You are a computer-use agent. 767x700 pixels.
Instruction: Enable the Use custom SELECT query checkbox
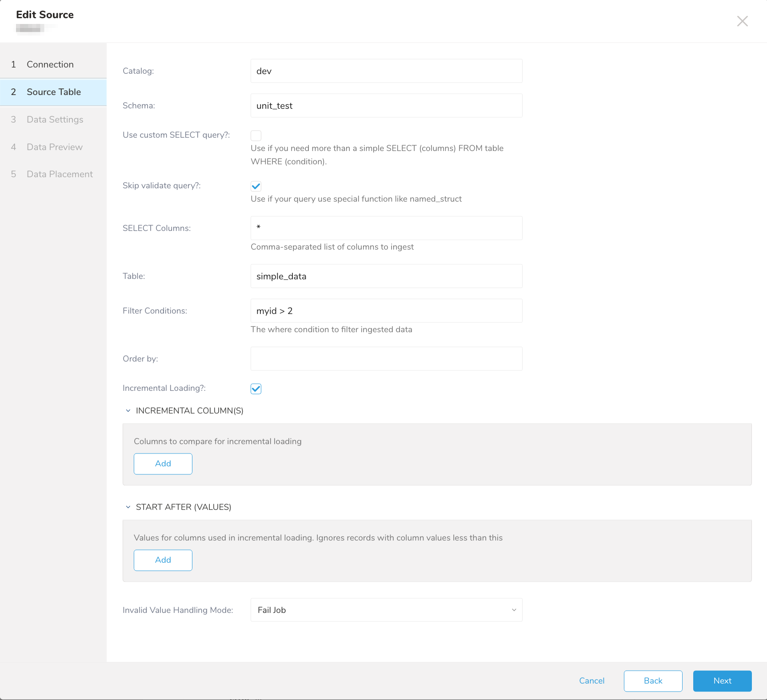click(256, 135)
